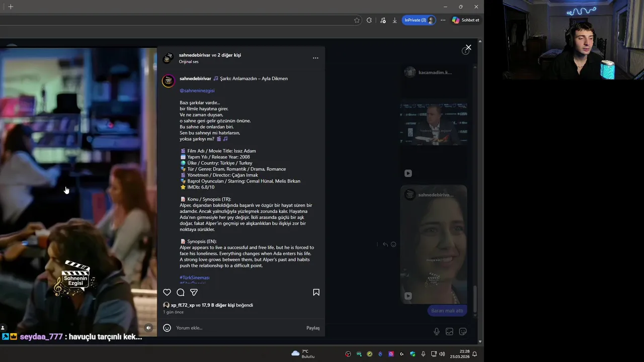Click the 'InPrivate (3)' profile button
The height and width of the screenshot is (362, 644).
point(419,20)
